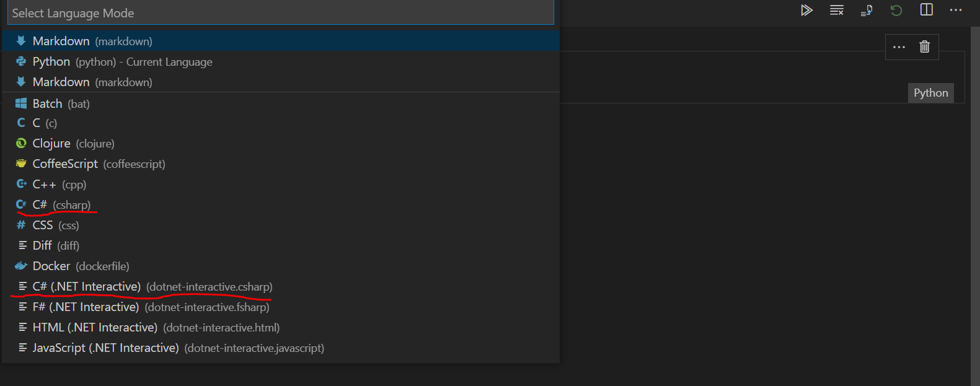Click the Markdown icon on the highlighted entry
980x386 pixels.
point(20,41)
